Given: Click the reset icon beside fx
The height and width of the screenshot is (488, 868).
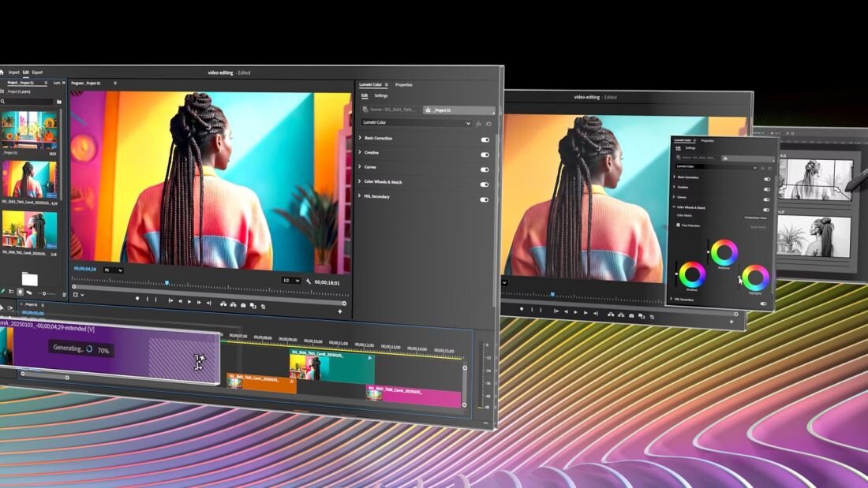Looking at the screenshot, I should (x=488, y=124).
